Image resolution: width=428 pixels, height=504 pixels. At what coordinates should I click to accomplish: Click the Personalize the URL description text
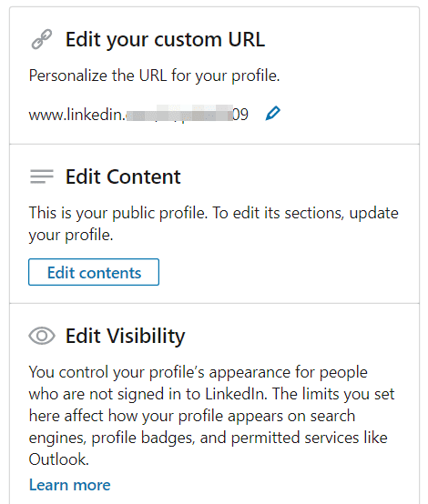point(155,76)
